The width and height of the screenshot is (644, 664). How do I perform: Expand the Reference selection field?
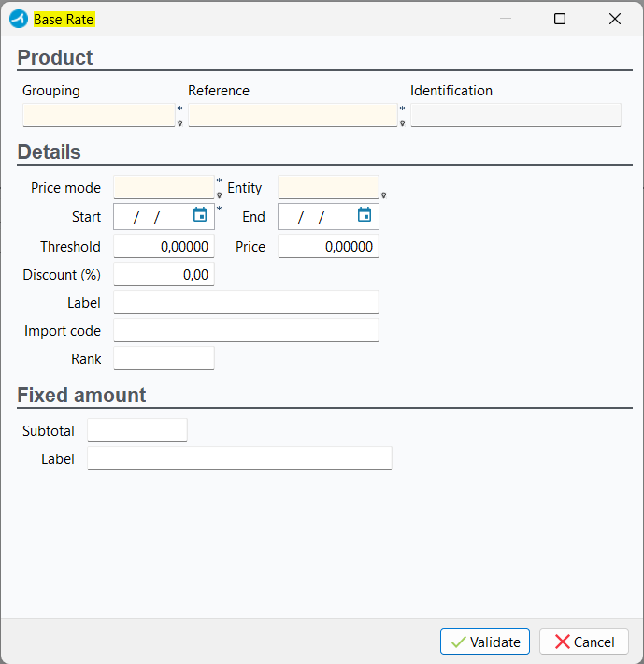(x=293, y=115)
